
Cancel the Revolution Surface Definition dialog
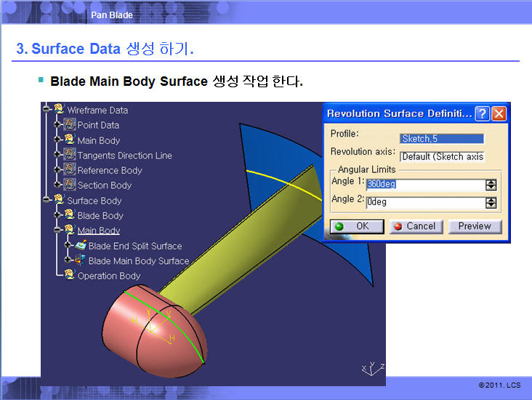click(414, 226)
